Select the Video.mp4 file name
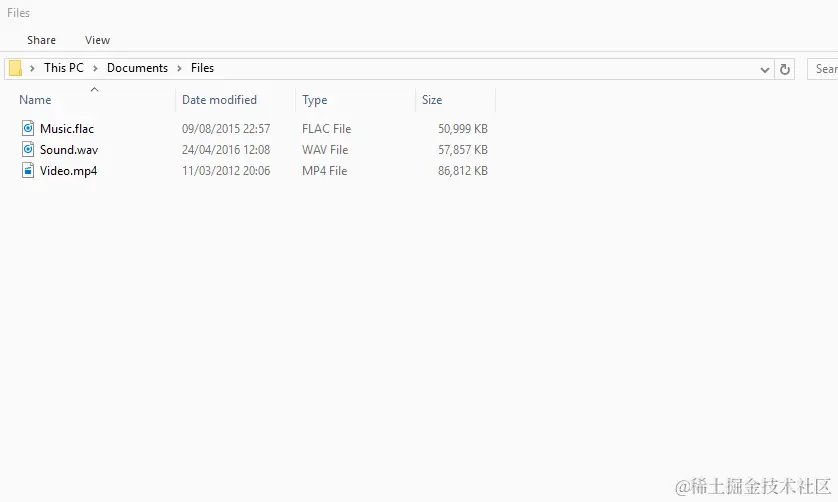Image resolution: width=838 pixels, height=502 pixels. click(68, 171)
